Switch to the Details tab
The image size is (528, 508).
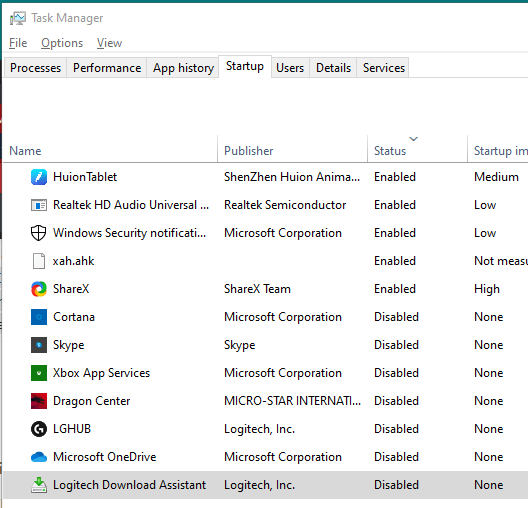point(333,68)
